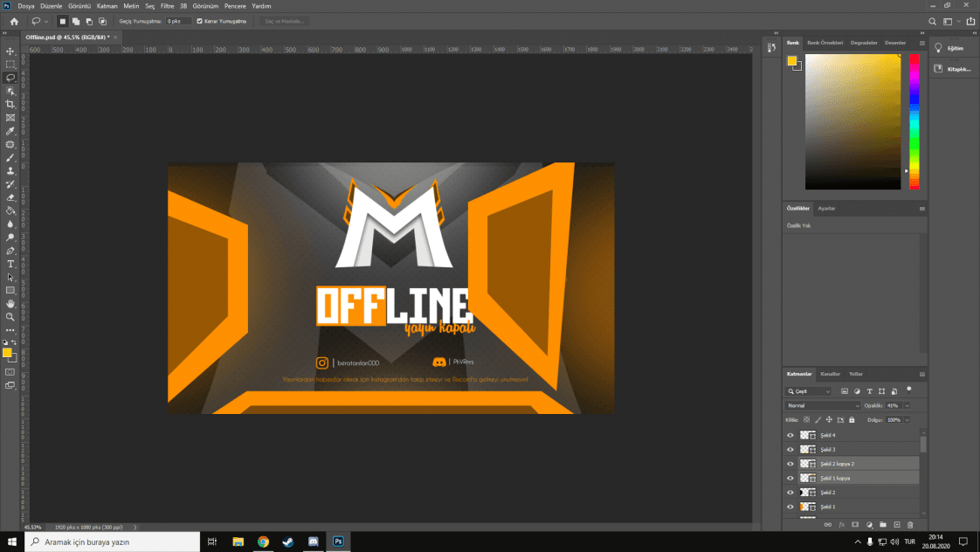
Task: Open the Dosya menu
Action: pos(25,6)
